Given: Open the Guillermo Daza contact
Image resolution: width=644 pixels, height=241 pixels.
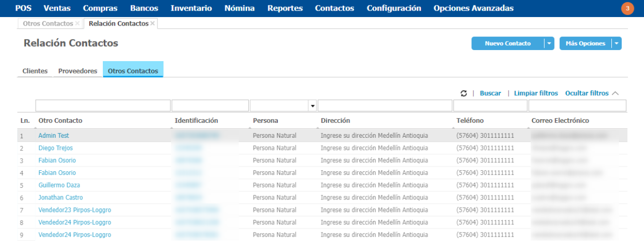Looking at the screenshot, I should point(59,185).
